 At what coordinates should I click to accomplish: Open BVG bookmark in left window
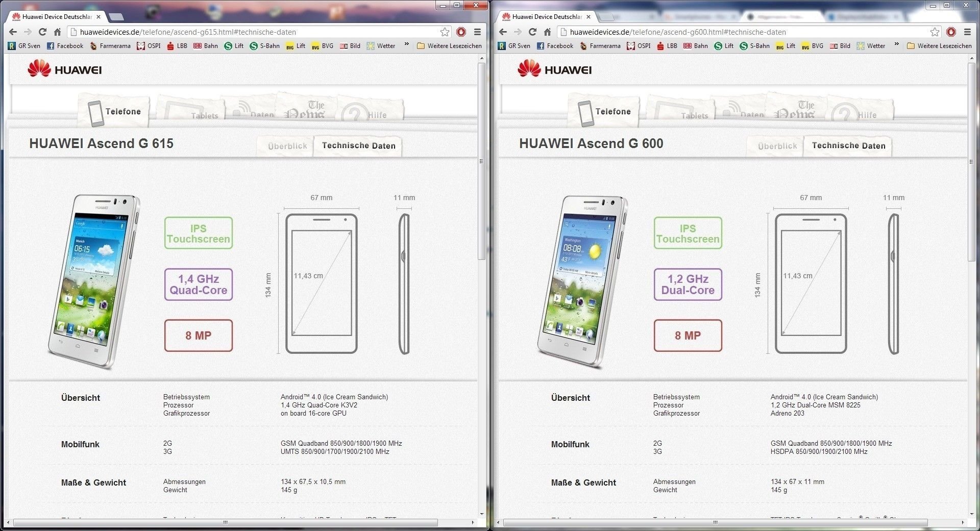(x=322, y=46)
